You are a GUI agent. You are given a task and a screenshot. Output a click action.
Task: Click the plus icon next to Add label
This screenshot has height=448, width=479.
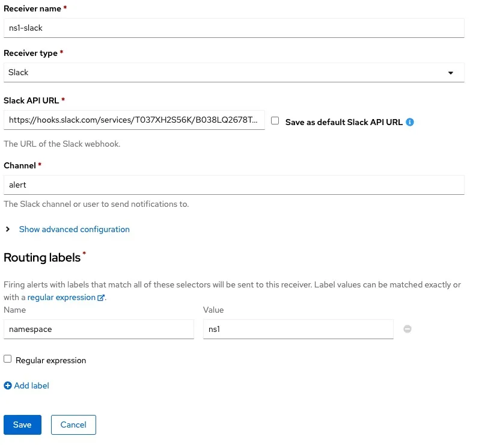8,385
